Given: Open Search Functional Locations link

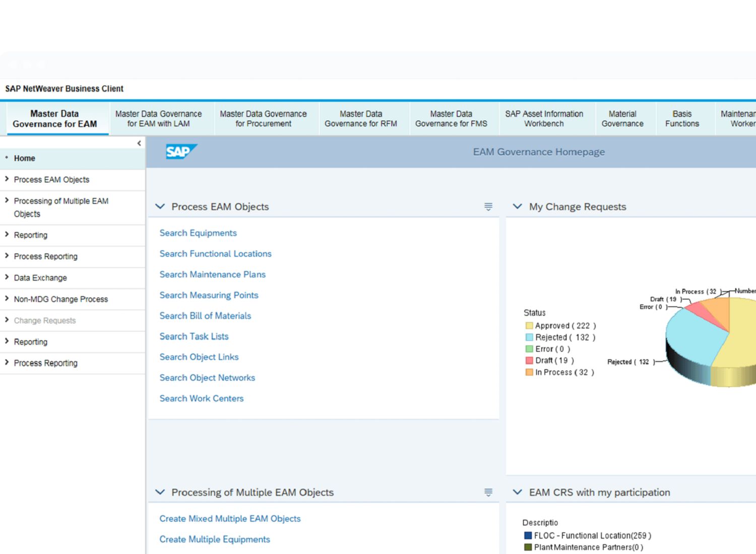Looking at the screenshot, I should 215,254.
